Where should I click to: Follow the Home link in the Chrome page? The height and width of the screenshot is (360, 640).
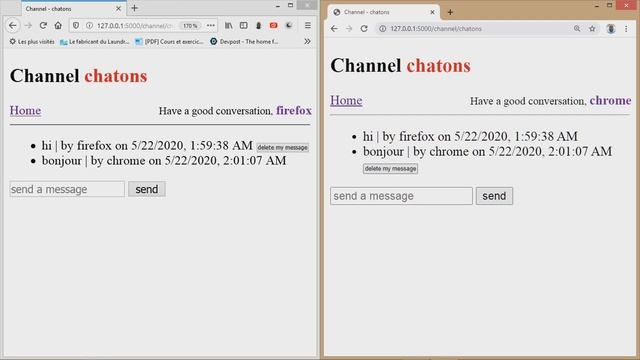(346, 100)
